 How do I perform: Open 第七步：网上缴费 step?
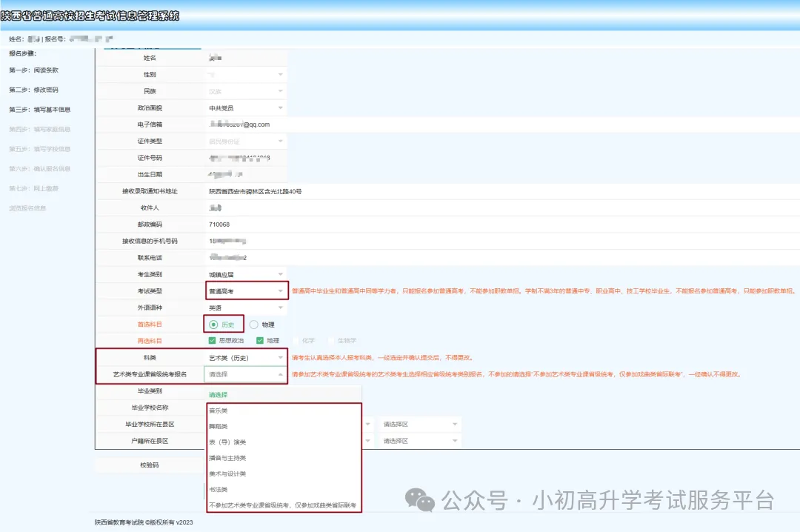click(33, 188)
